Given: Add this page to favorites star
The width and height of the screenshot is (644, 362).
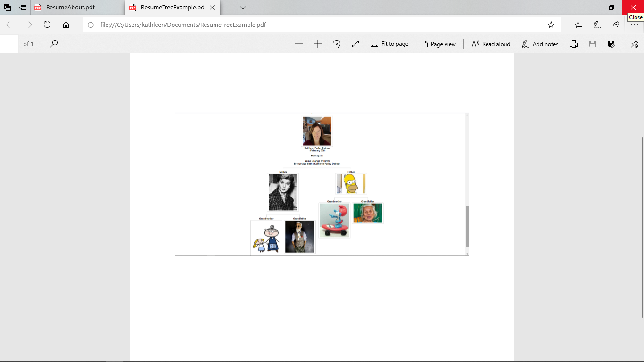Looking at the screenshot, I should (551, 25).
